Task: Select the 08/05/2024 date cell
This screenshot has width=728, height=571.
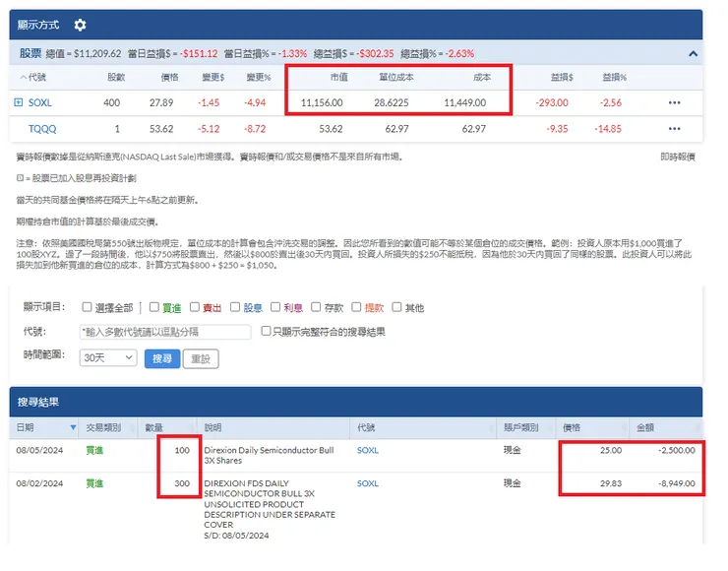Action: (x=39, y=450)
